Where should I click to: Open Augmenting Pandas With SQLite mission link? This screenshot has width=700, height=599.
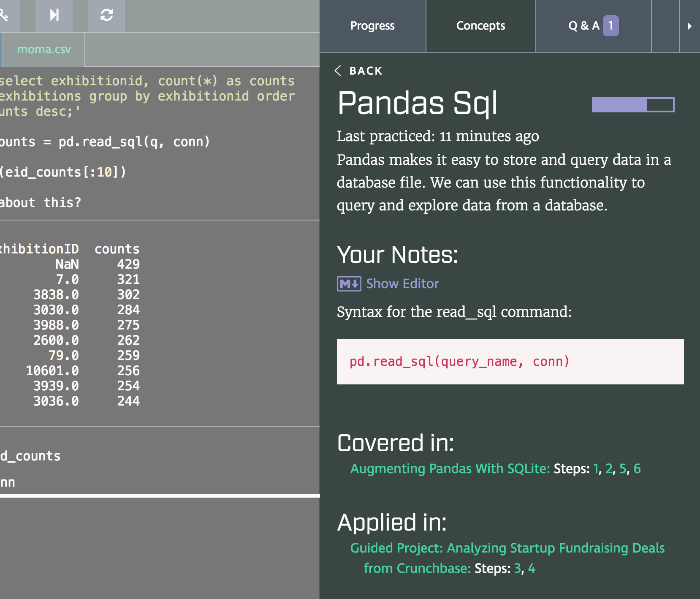[450, 469]
